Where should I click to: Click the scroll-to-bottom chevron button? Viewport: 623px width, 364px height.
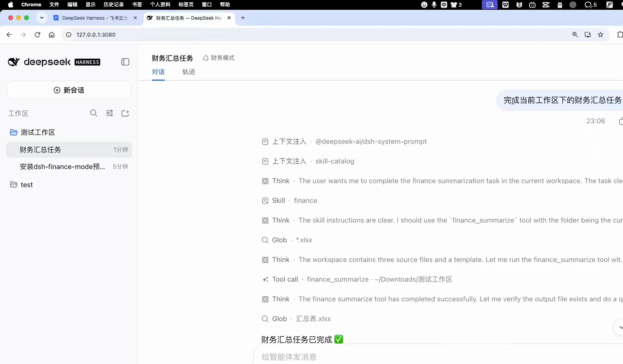[x=619, y=327]
